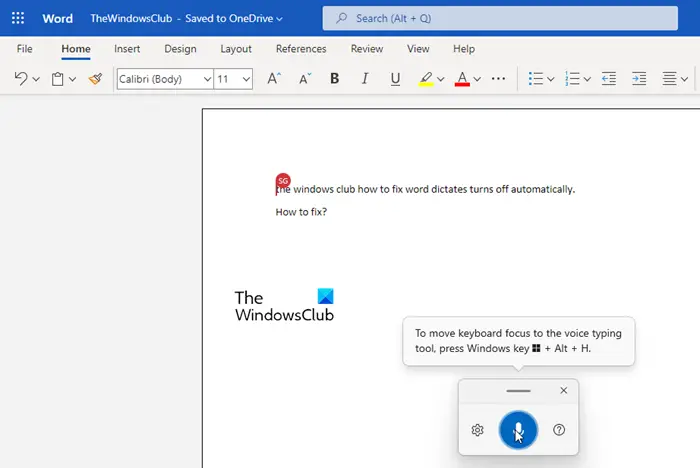Toggle bold formatting
Image resolution: width=700 pixels, height=468 pixels.
334,79
